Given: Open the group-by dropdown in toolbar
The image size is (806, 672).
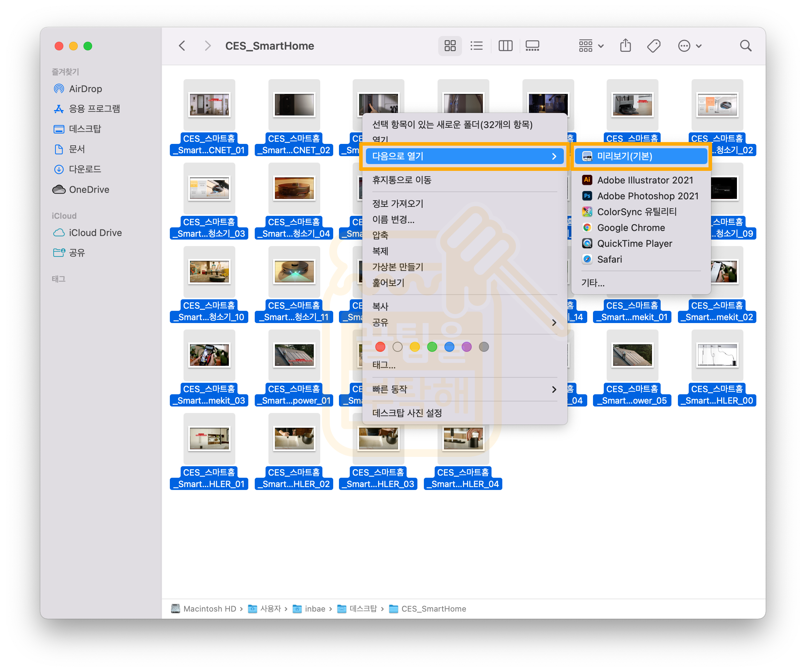Looking at the screenshot, I should 591,46.
